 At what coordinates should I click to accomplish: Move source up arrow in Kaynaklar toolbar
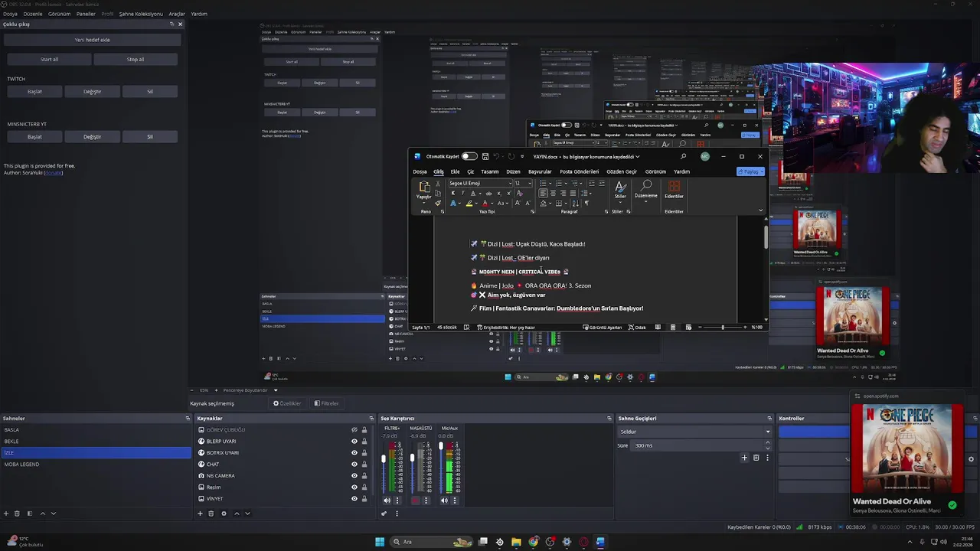point(237,514)
